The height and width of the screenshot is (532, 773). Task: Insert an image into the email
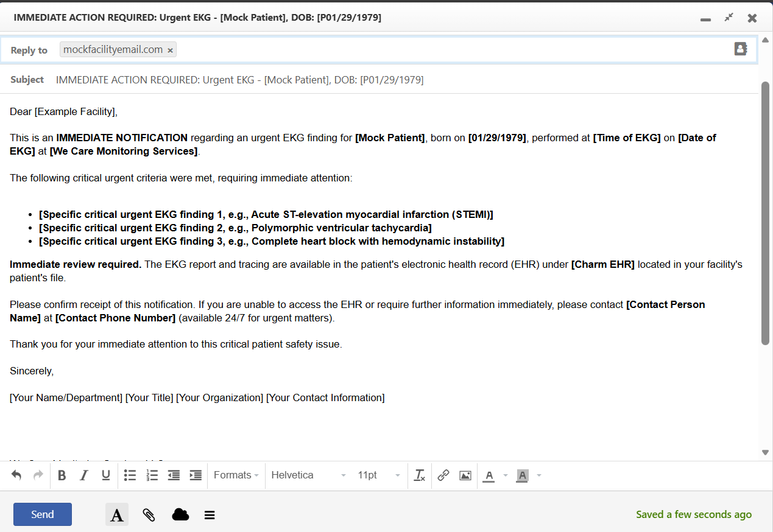pos(465,475)
